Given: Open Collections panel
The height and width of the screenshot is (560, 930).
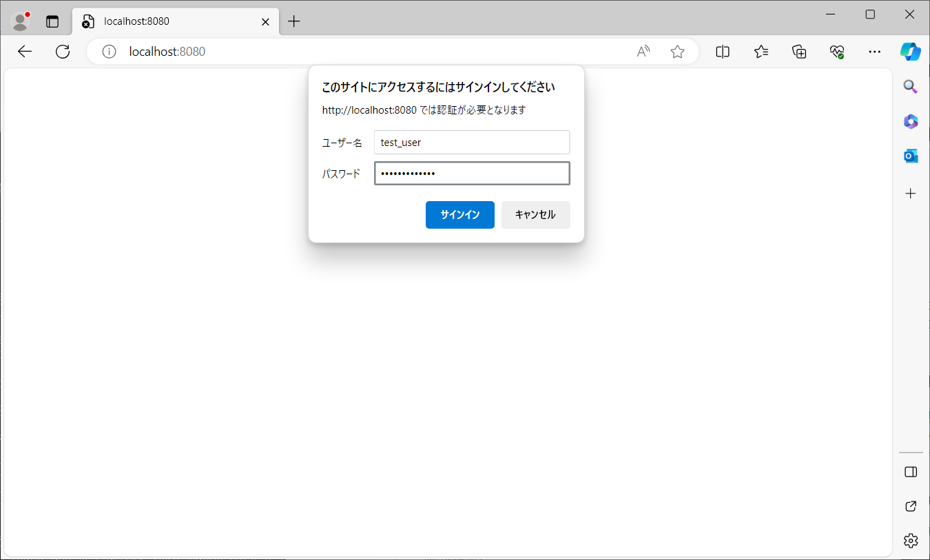Looking at the screenshot, I should (799, 52).
